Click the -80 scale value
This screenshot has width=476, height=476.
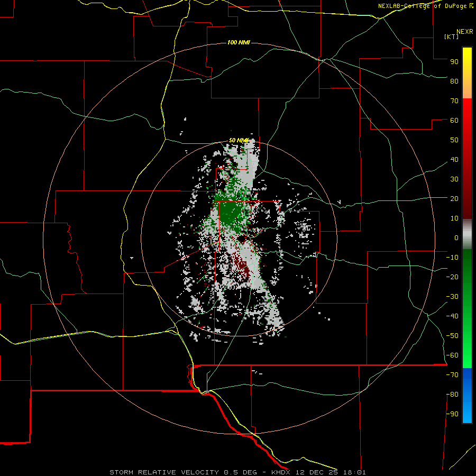pos(452,395)
